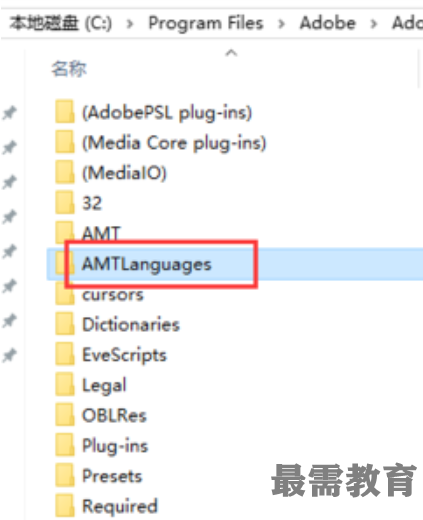Navigate to 本地磁盘 (C:) in address bar
Viewport: 423px width, 520px height.
point(61,23)
